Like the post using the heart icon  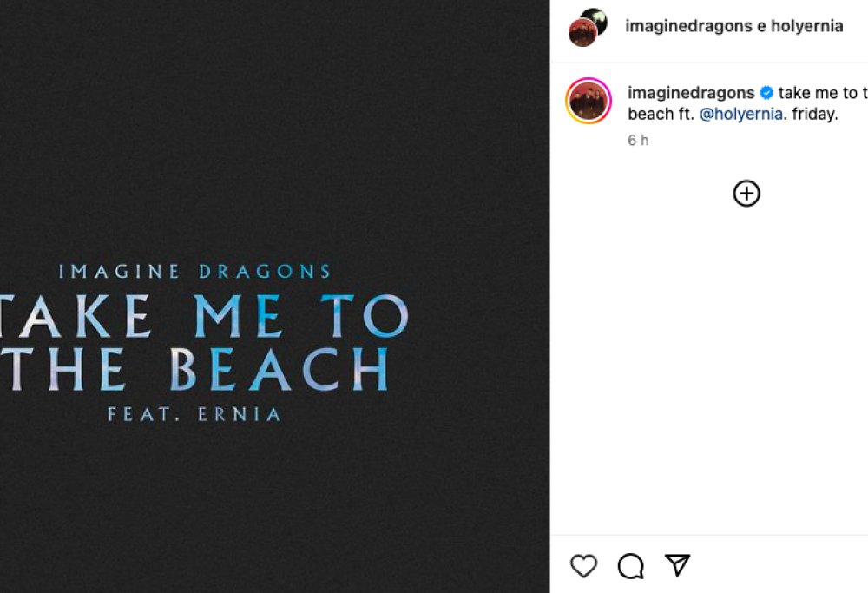585,565
